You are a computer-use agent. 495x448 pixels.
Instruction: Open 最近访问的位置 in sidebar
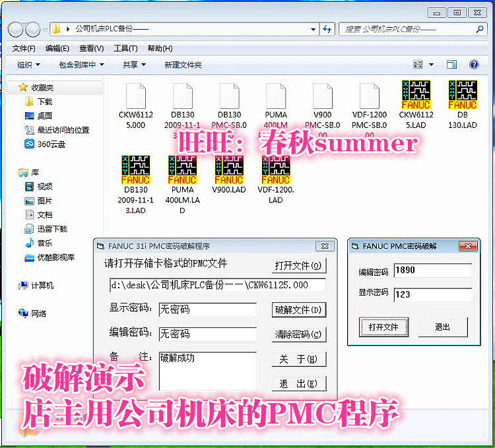coord(57,130)
